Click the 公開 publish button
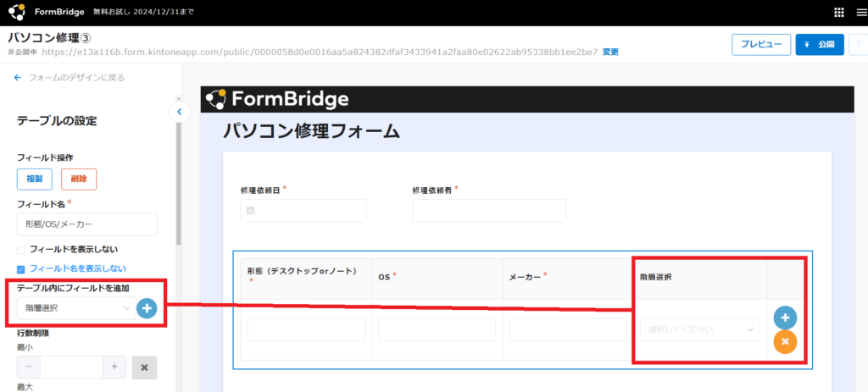 click(820, 44)
